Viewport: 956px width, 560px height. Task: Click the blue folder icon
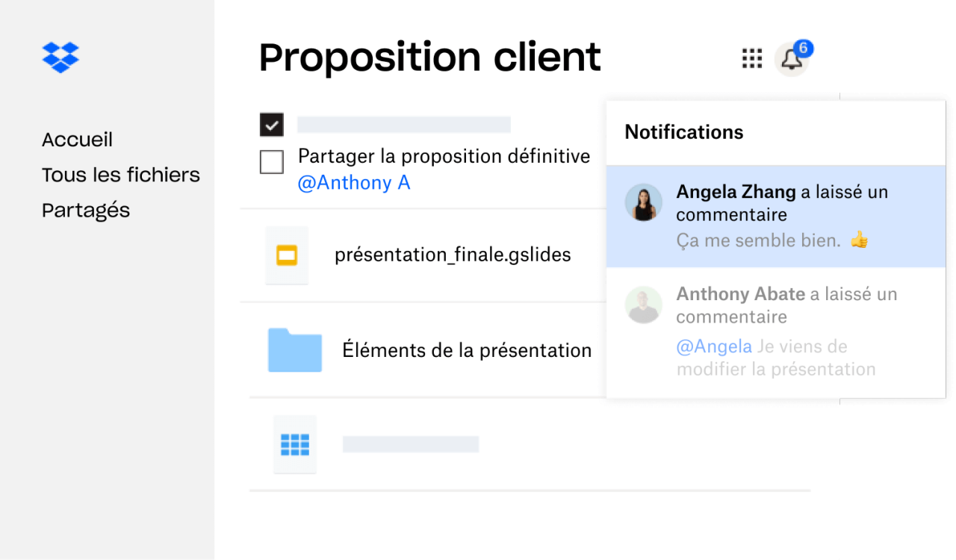295,349
